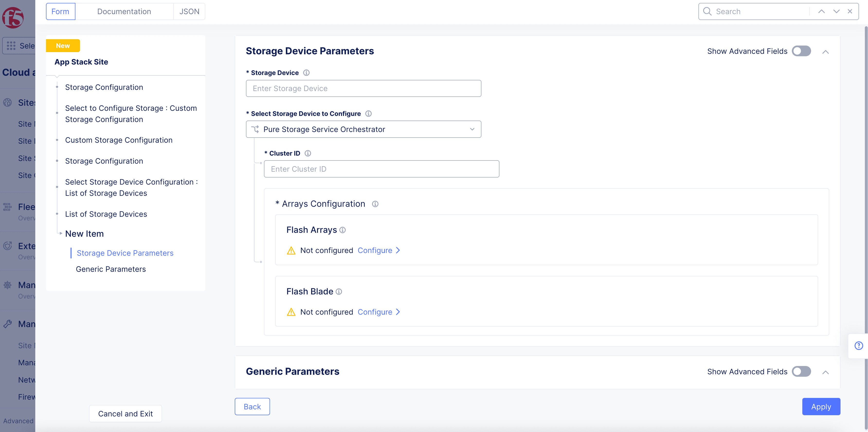Viewport: 868px width, 432px height.
Task: Open the Pure Storage Service Orchestrator dropdown
Action: click(x=363, y=130)
